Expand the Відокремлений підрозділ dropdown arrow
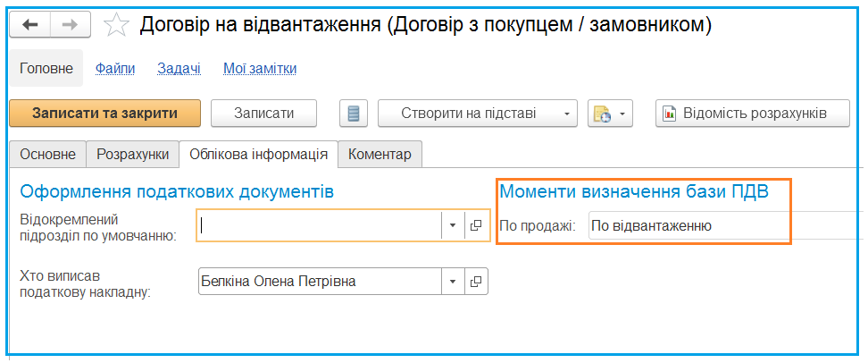The width and height of the screenshot is (868, 363). tap(452, 225)
